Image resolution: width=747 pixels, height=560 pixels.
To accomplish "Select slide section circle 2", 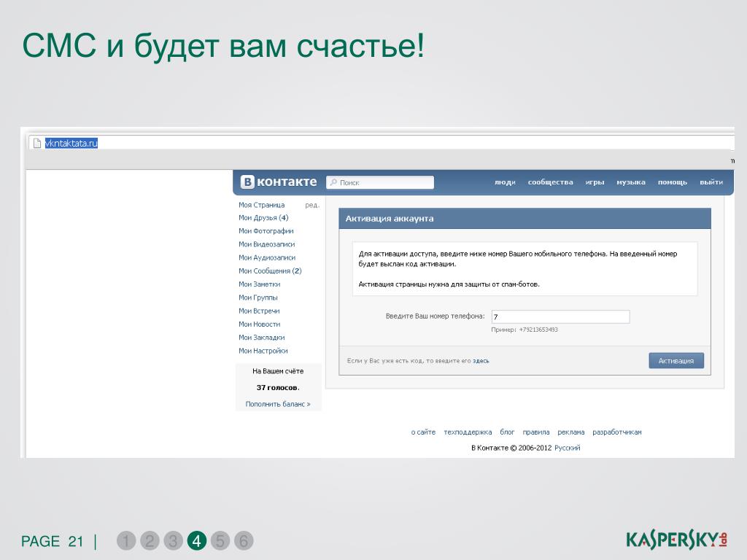I will [x=150, y=540].
